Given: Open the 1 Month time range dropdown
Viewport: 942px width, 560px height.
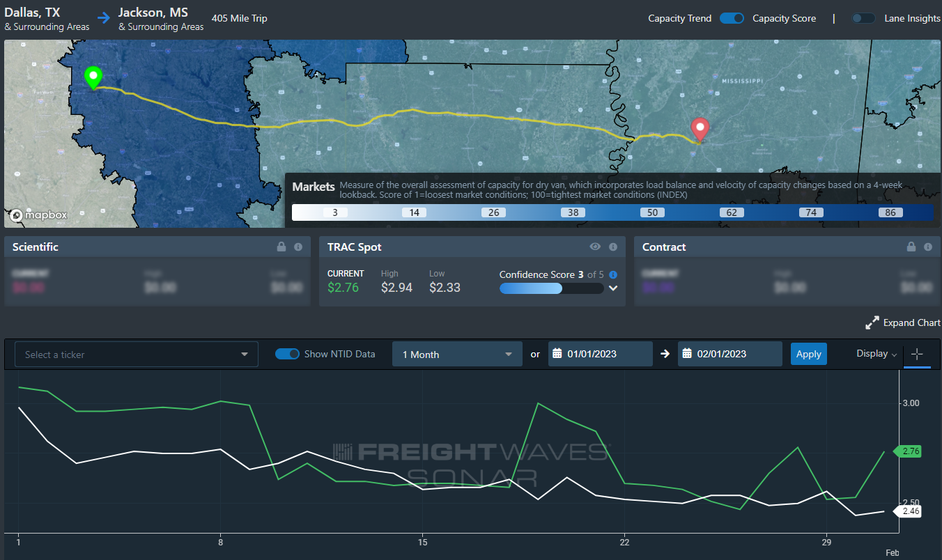Looking at the screenshot, I should (x=457, y=355).
